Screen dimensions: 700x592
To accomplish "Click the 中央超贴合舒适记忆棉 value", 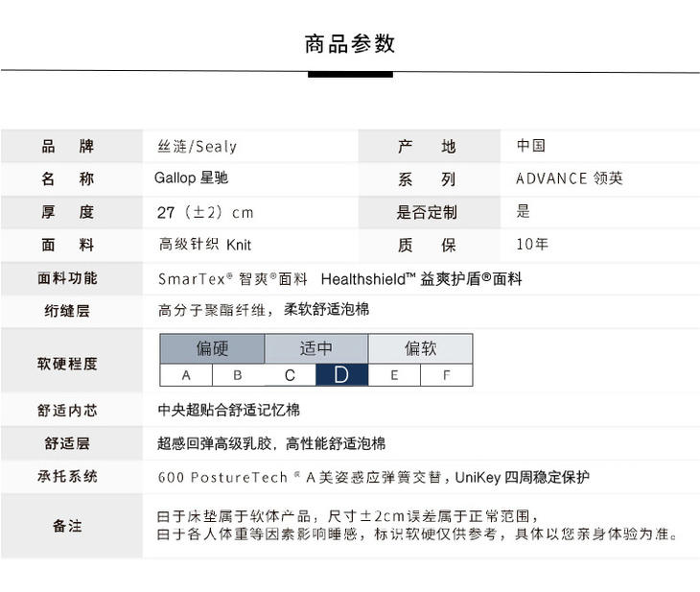I will (x=228, y=410).
